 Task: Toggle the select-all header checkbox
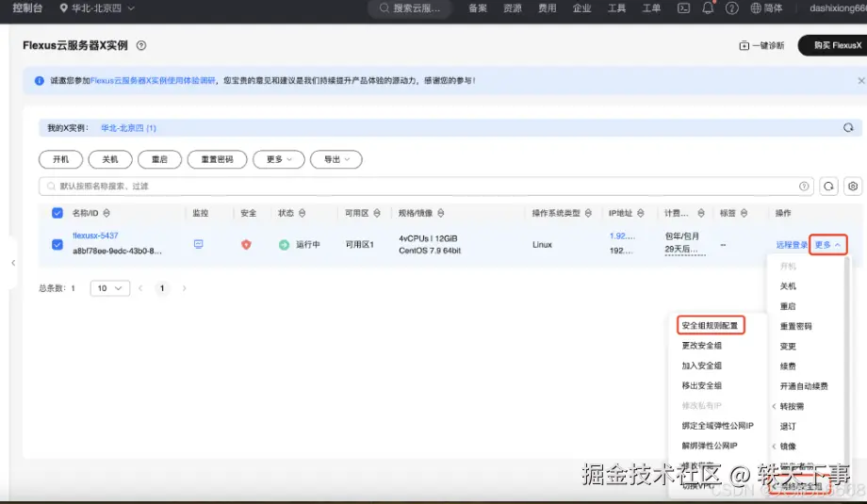coord(57,213)
